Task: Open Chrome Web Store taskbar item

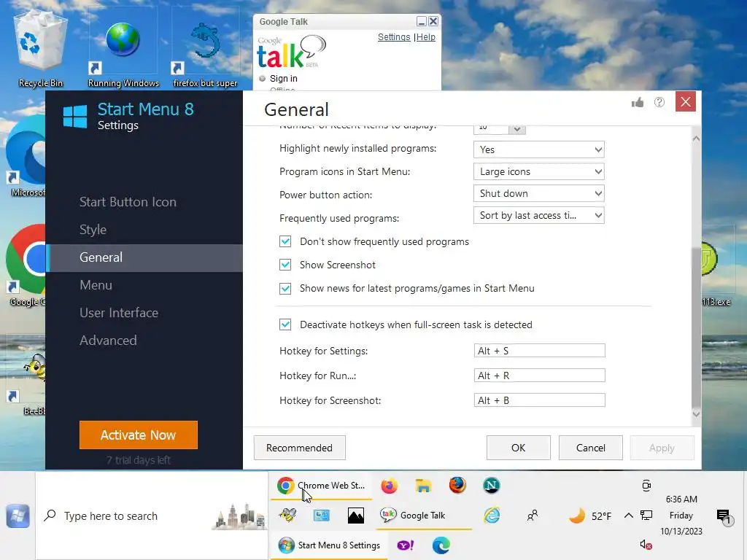Action: [321, 486]
